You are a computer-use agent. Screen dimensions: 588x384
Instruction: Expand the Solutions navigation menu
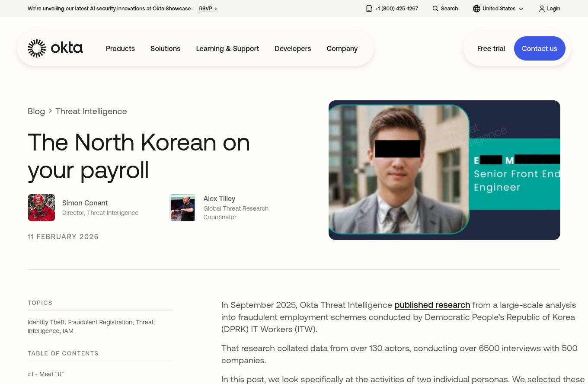pyautogui.click(x=165, y=48)
